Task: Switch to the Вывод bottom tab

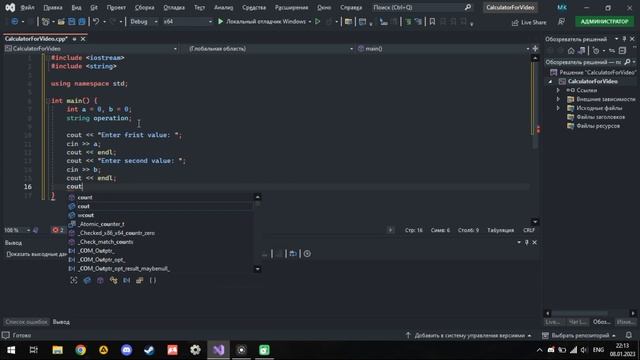Action: pos(61,322)
